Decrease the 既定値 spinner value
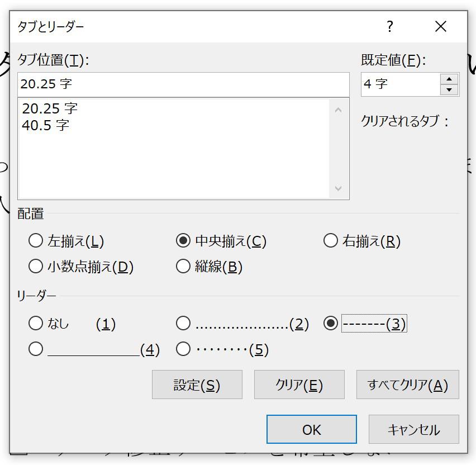 (x=449, y=90)
